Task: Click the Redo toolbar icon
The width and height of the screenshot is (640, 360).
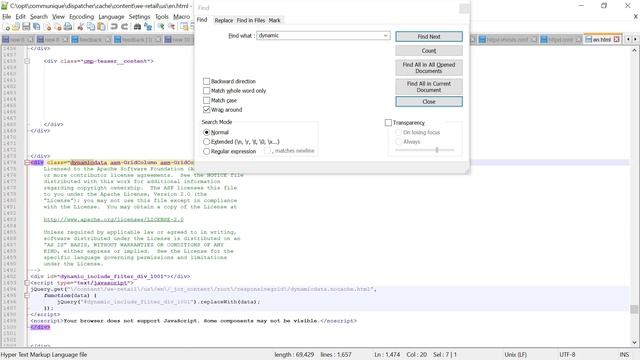Action: 124,27
